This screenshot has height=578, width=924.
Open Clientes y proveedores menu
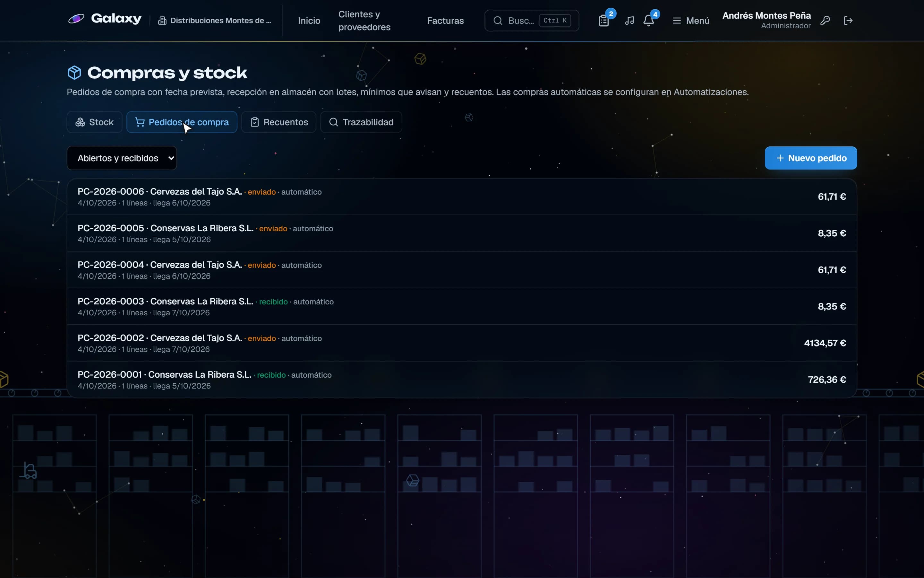364,21
